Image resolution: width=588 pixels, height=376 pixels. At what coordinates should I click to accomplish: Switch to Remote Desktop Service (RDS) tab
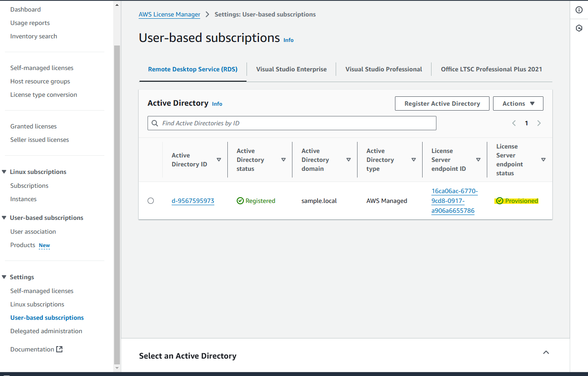pos(193,69)
